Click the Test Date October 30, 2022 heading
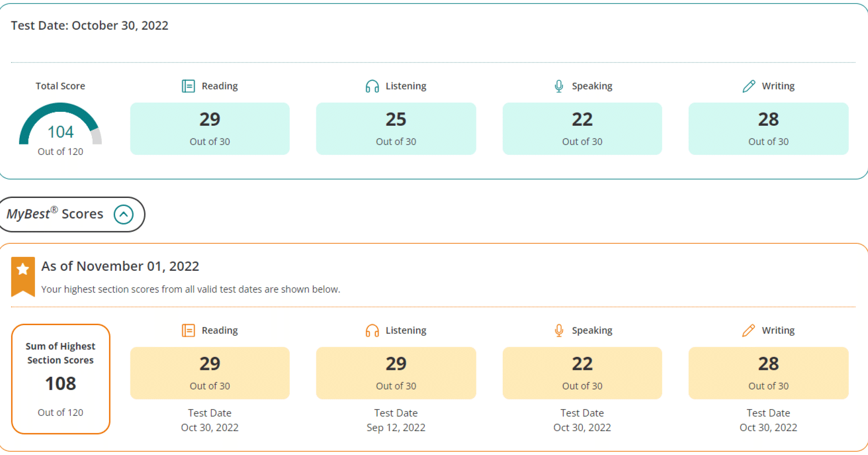 90,26
